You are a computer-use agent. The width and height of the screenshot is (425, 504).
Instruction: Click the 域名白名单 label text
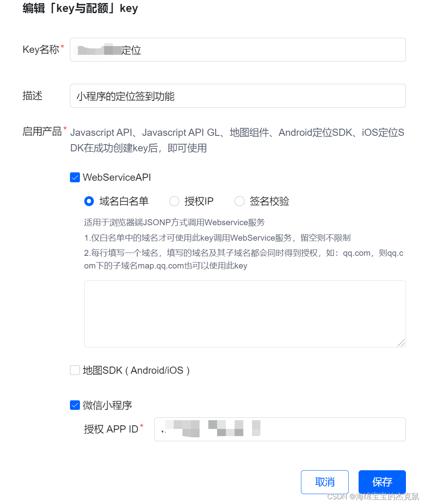(x=124, y=201)
